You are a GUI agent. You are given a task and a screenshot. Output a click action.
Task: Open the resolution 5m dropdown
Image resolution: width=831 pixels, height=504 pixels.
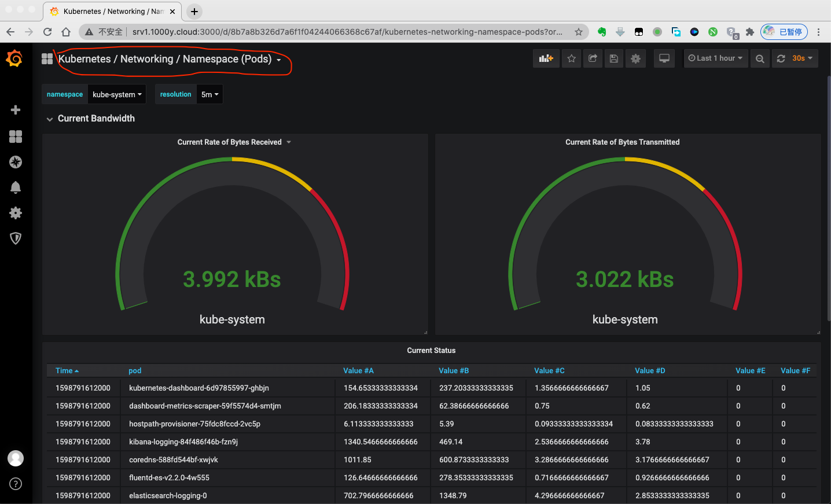[x=209, y=94]
